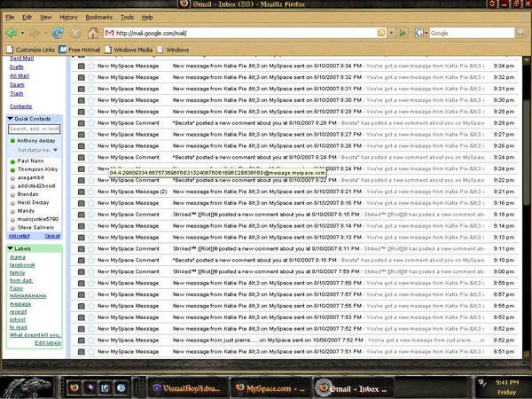Select checkbox for 9:27 pm message
This screenshot has height=399, width=532.
coord(81,135)
